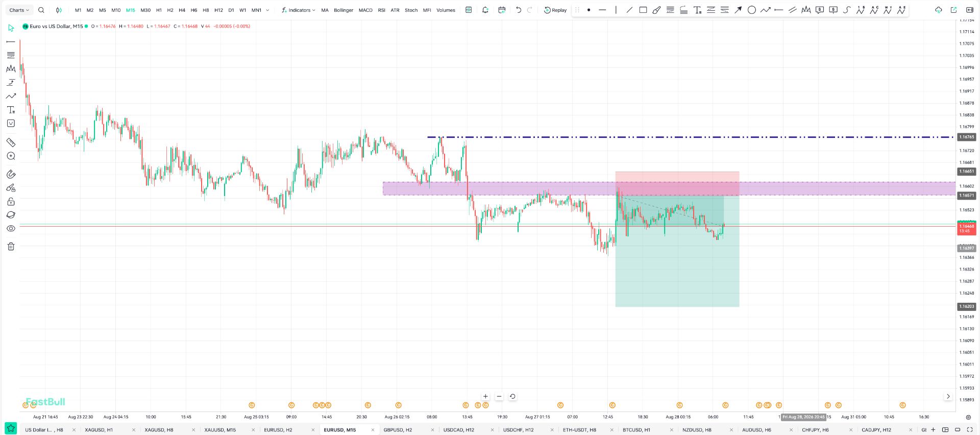The image size is (980, 435).
Task: Select the text tool in top toolbar
Action: pos(697,10)
